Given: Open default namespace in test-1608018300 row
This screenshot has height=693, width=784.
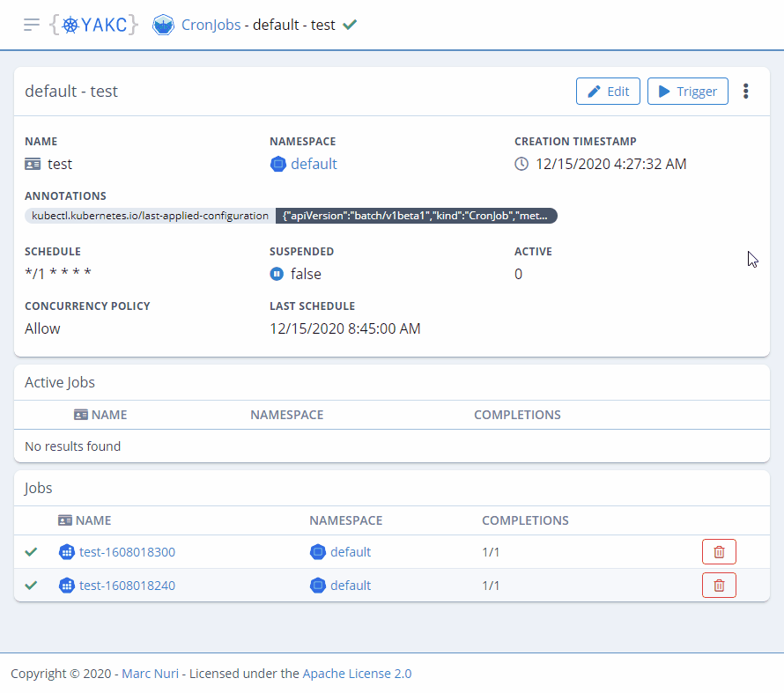Looking at the screenshot, I should click(351, 552).
